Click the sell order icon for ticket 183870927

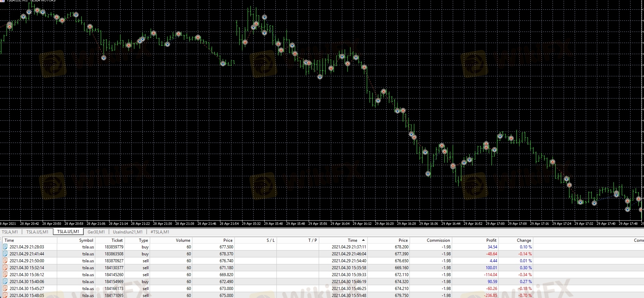coord(5,261)
